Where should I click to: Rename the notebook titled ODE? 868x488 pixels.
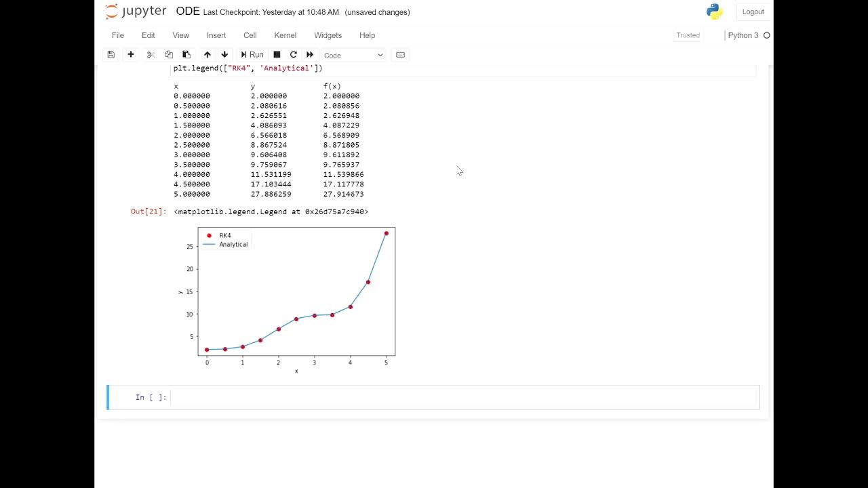[x=188, y=12]
